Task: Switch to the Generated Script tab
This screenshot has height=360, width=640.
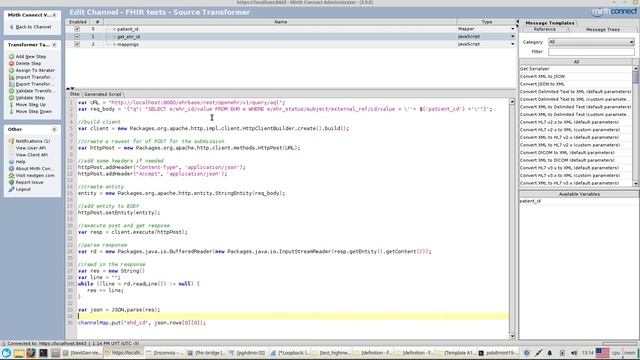Action: point(102,94)
